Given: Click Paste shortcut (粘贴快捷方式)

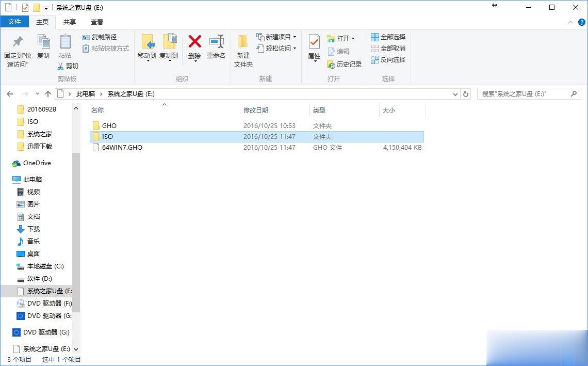Looking at the screenshot, I should (x=106, y=49).
